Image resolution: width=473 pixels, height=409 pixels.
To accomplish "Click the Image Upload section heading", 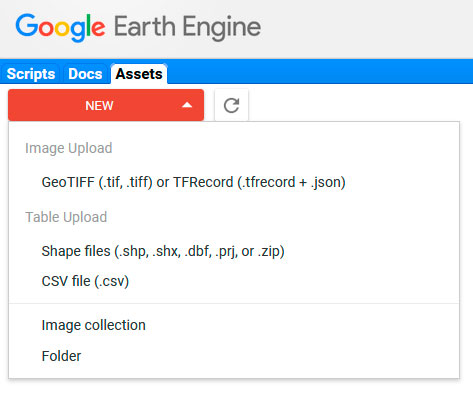I will point(69,148).
